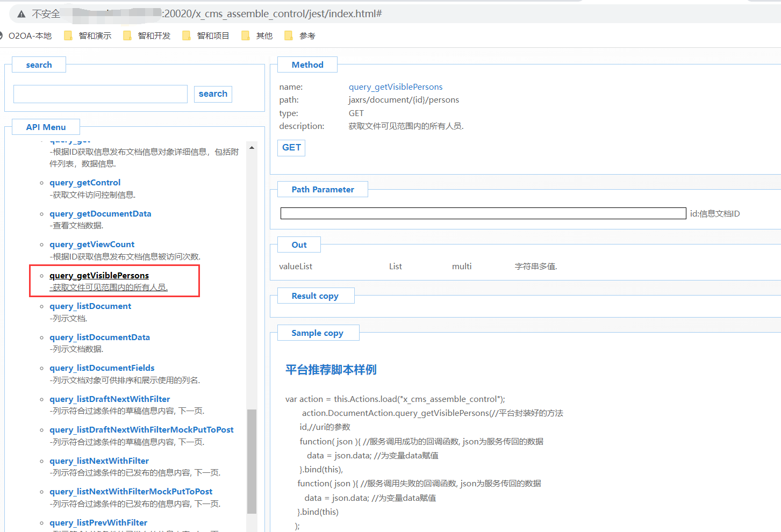Open the 参考 bookmark folder

(x=300, y=35)
